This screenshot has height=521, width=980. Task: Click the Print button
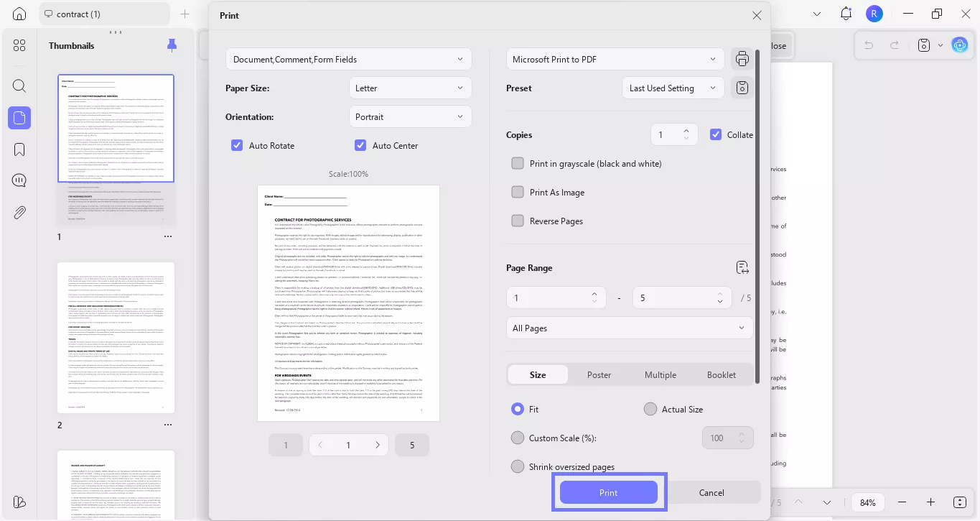tap(609, 492)
